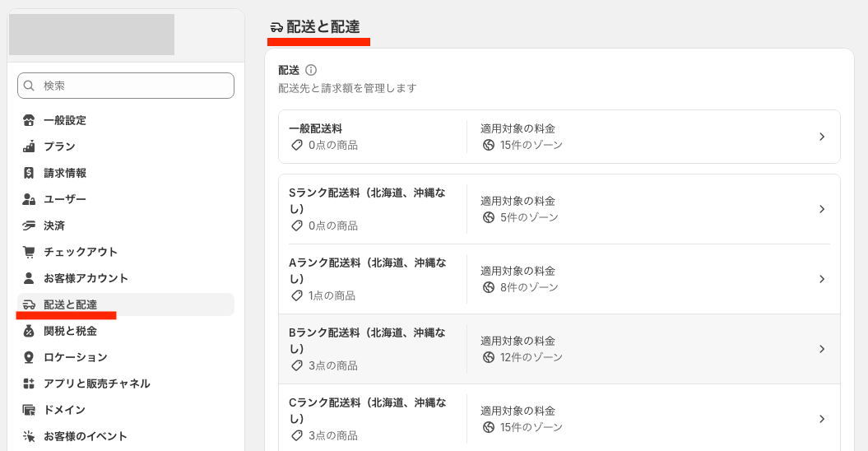Open 関税と税金 settings in the sidebar
This screenshot has width=868, height=451.
(x=70, y=331)
